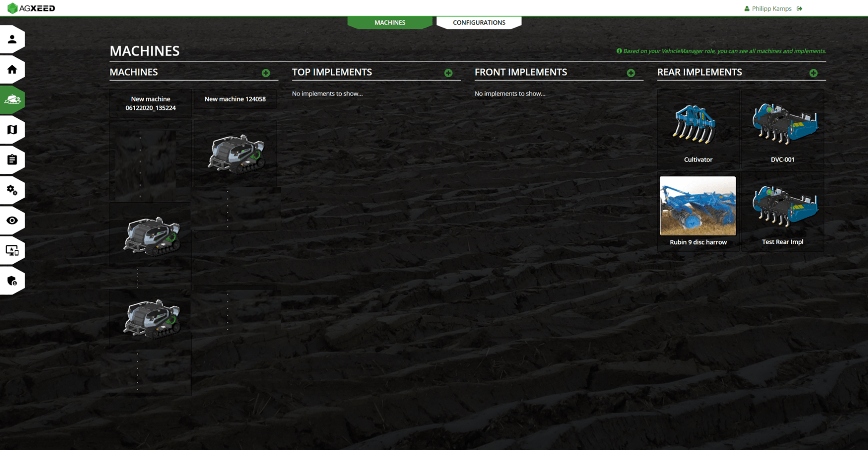The image size is (868, 450).
Task: Open the user profile icon in the sidebar
Action: [x=12, y=39]
